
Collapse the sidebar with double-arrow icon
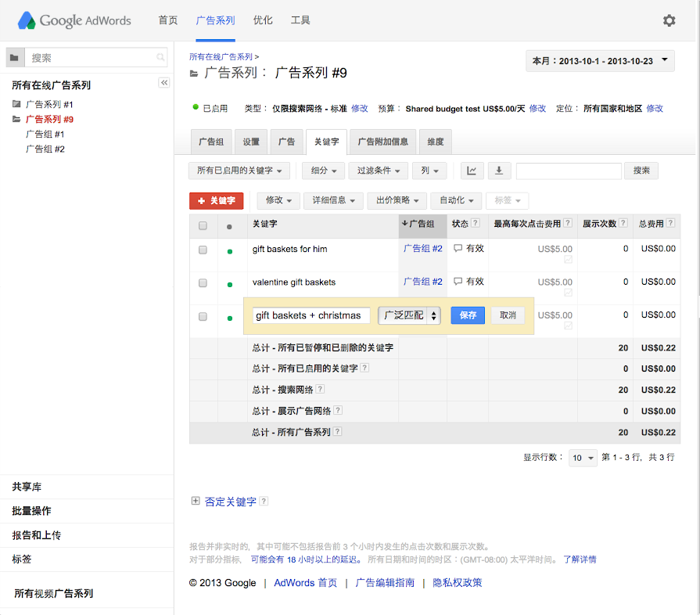click(x=164, y=83)
